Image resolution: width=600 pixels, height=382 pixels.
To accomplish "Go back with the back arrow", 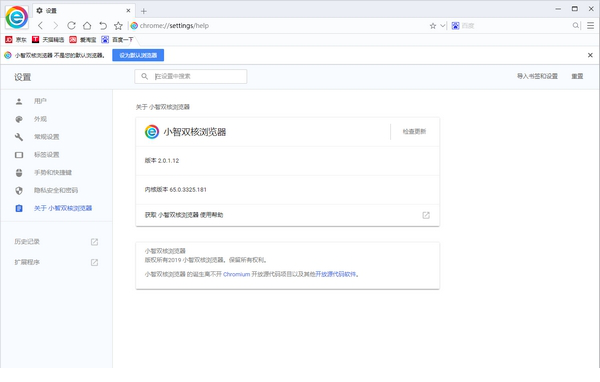I will [x=41, y=26].
